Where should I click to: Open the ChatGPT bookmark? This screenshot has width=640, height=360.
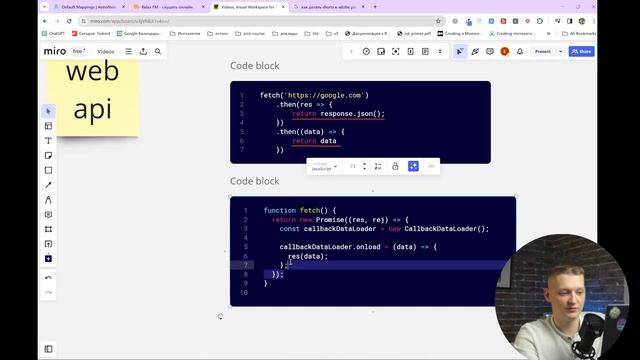(x=53, y=33)
